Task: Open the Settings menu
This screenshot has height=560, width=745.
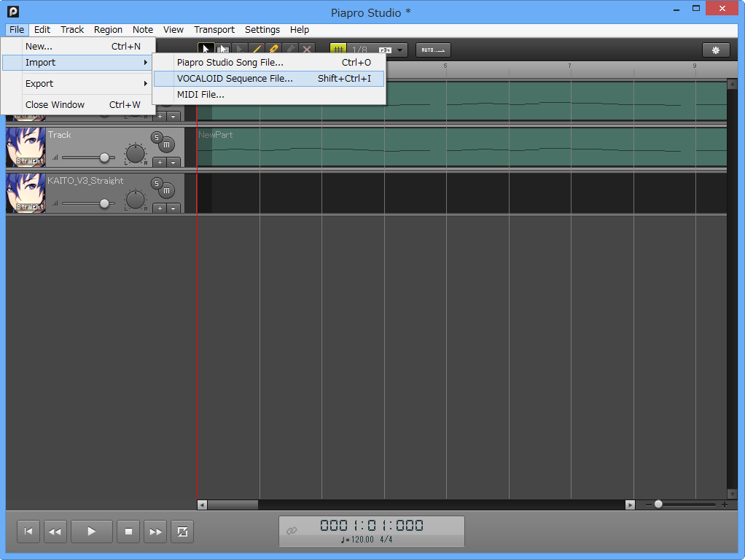Action: (x=262, y=29)
